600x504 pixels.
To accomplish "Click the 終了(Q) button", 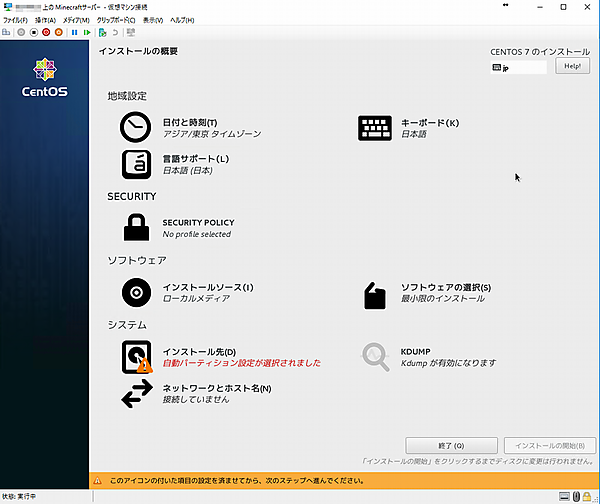I will point(451,445).
